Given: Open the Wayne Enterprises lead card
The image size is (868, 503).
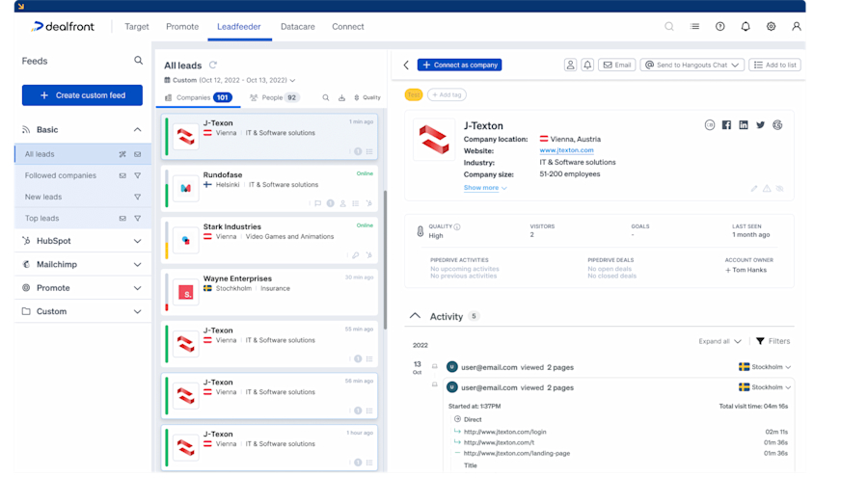Looking at the screenshot, I should point(270,291).
